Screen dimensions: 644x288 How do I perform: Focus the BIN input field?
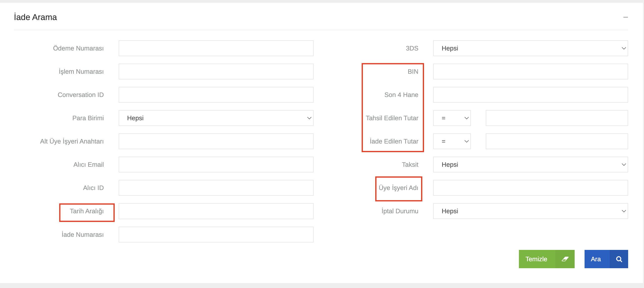[530, 72]
